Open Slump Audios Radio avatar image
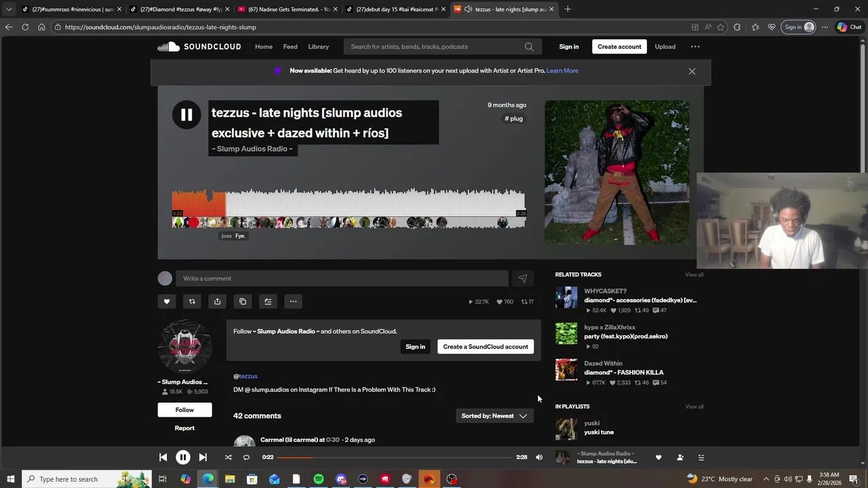Viewport: 868px width, 488px height. point(184,346)
